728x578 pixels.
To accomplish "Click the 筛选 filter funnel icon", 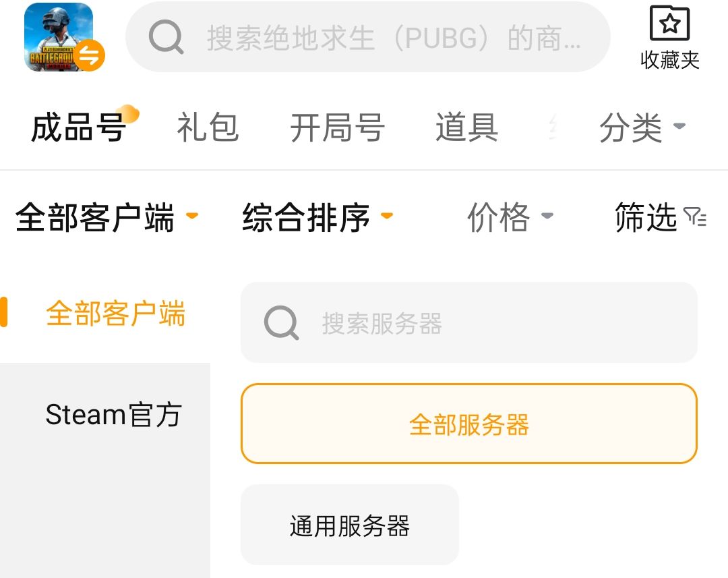I will click(x=695, y=216).
